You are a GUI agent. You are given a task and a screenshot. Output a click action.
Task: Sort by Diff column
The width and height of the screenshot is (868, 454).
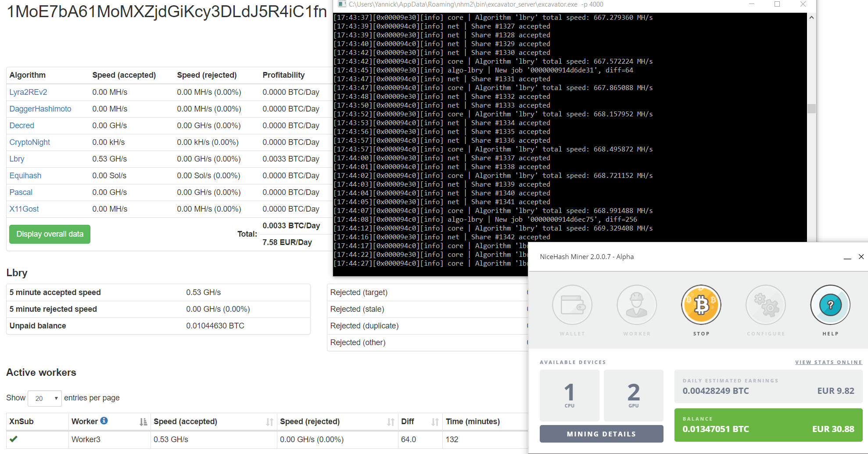click(x=435, y=422)
